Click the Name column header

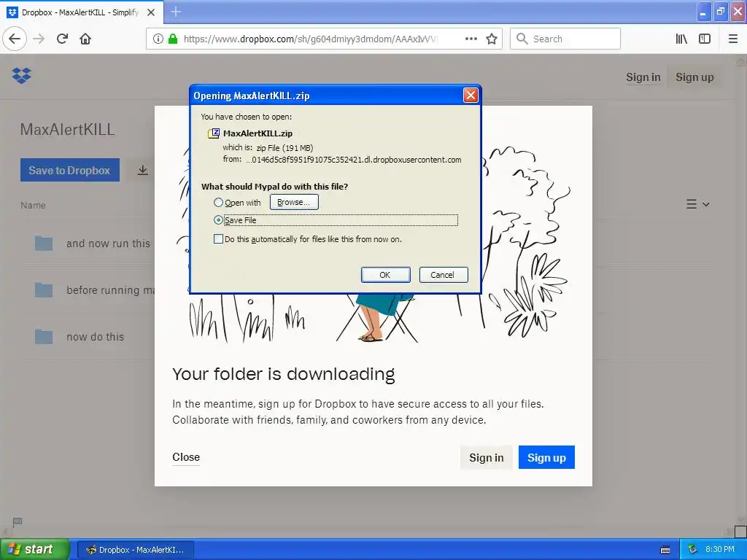coord(33,205)
